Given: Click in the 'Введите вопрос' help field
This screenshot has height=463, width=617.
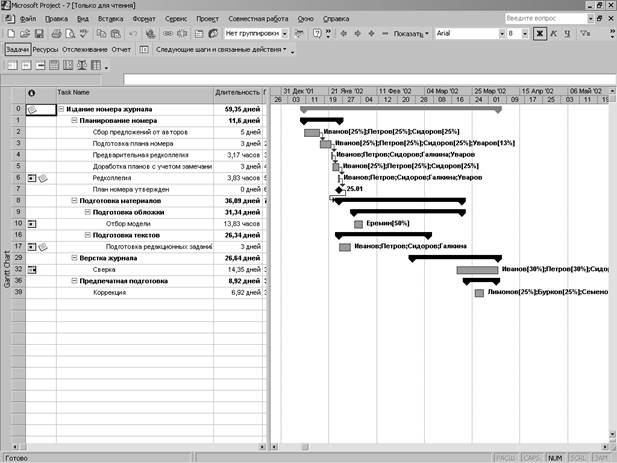Looking at the screenshot, I should 546,18.
